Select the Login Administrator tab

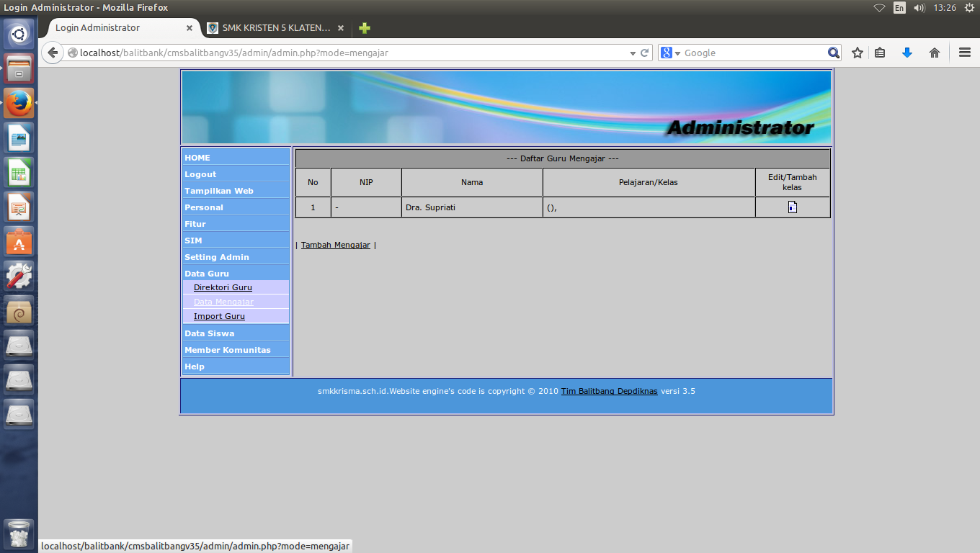point(122,28)
